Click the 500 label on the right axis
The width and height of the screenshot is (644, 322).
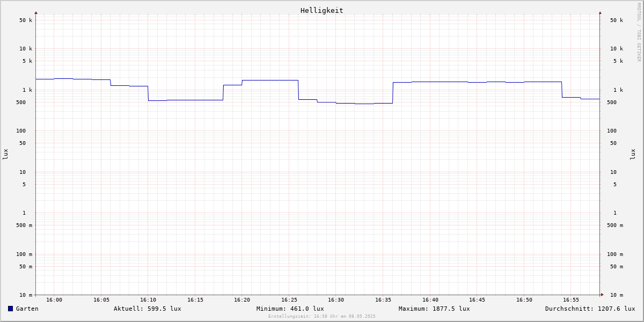[x=612, y=103]
